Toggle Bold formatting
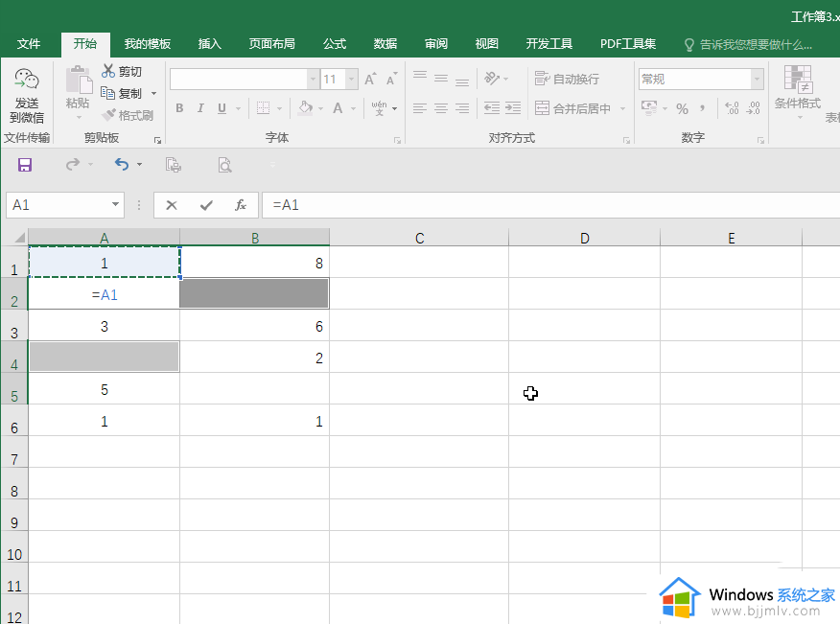 pyautogui.click(x=179, y=108)
